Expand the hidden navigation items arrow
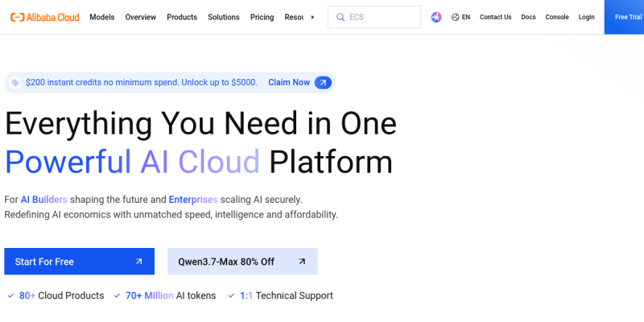This screenshot has height=322, width=644. coord(312,17)
